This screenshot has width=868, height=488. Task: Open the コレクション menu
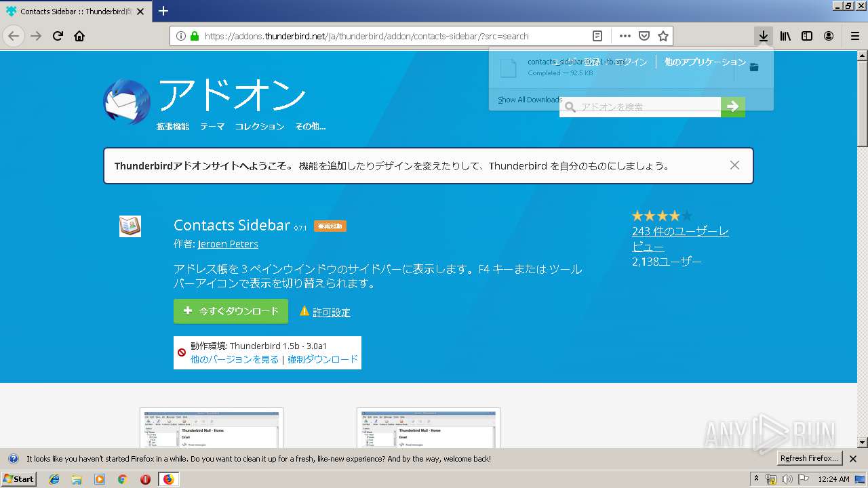click(x=260, y=127)
